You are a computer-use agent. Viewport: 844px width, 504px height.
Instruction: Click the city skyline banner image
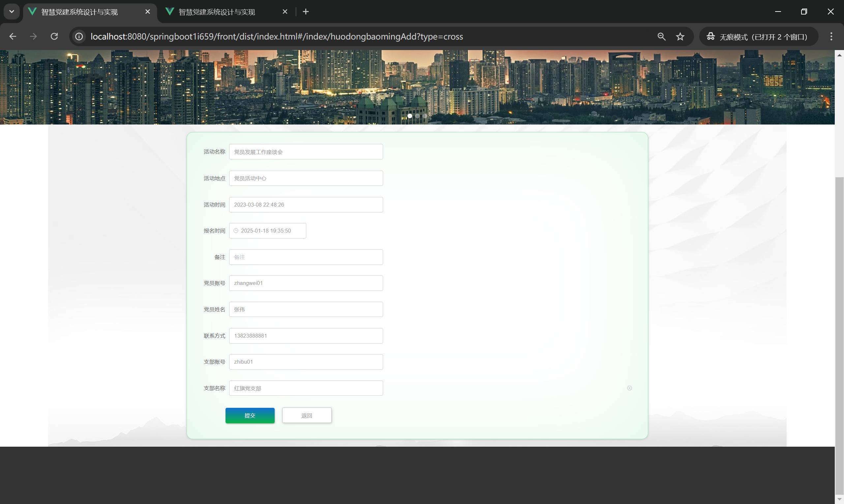click(x=417, y=87)
